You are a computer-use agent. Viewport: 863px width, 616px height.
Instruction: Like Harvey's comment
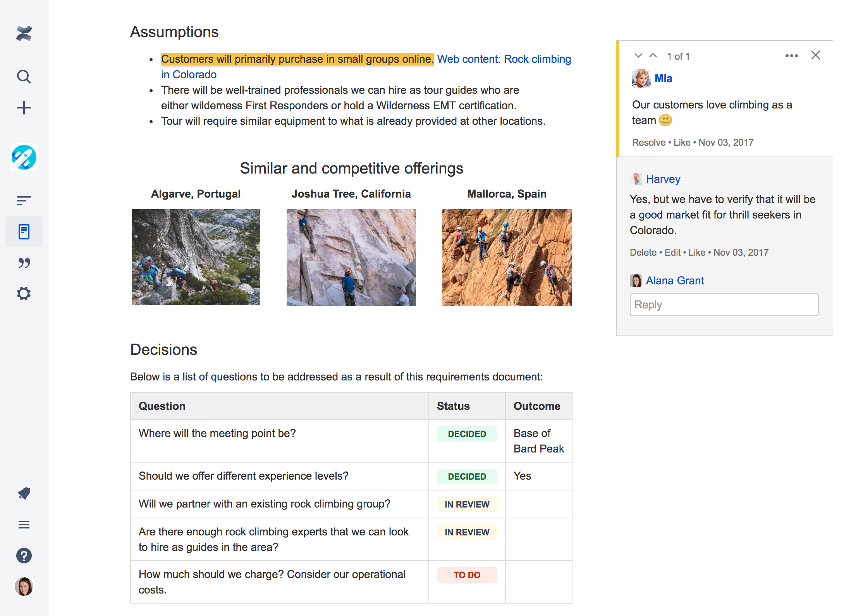pos(696,252)
